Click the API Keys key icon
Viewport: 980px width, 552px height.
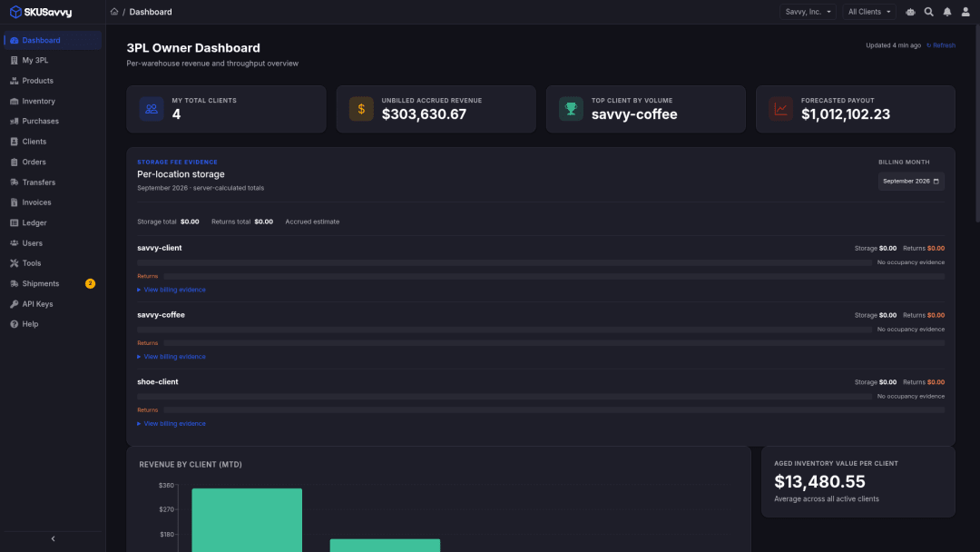(14, 304)
